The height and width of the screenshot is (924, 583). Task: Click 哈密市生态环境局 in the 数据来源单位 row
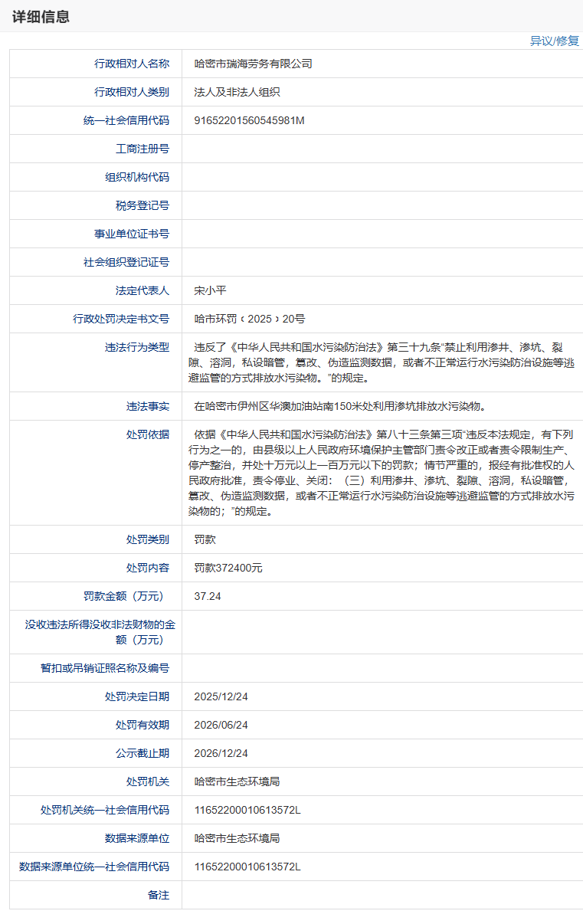[237, 838]
